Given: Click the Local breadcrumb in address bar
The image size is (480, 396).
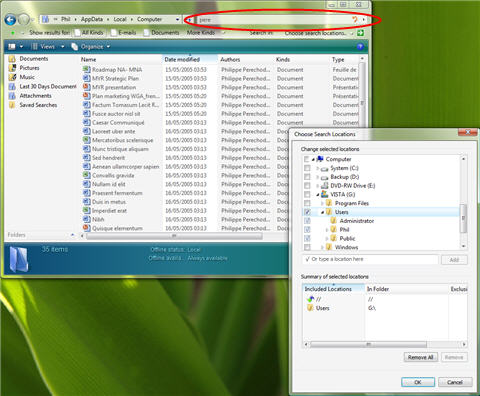Looking at the screenshot, I should 120,19.
